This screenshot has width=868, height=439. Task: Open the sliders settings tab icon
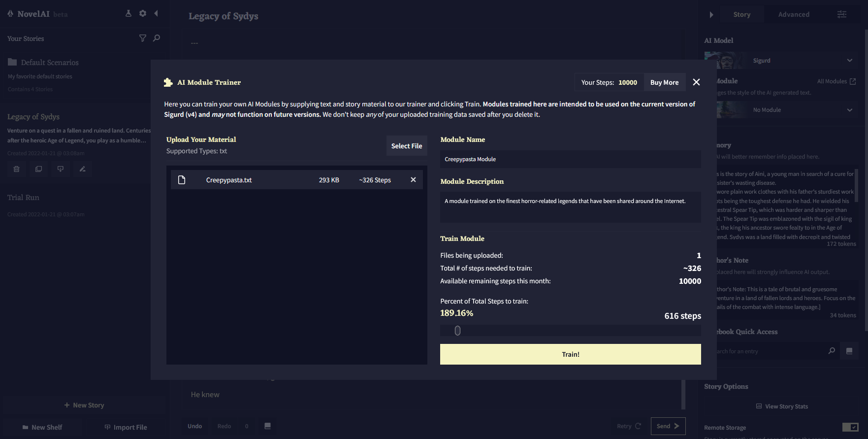pyautogui.click(x=842, y=14)
